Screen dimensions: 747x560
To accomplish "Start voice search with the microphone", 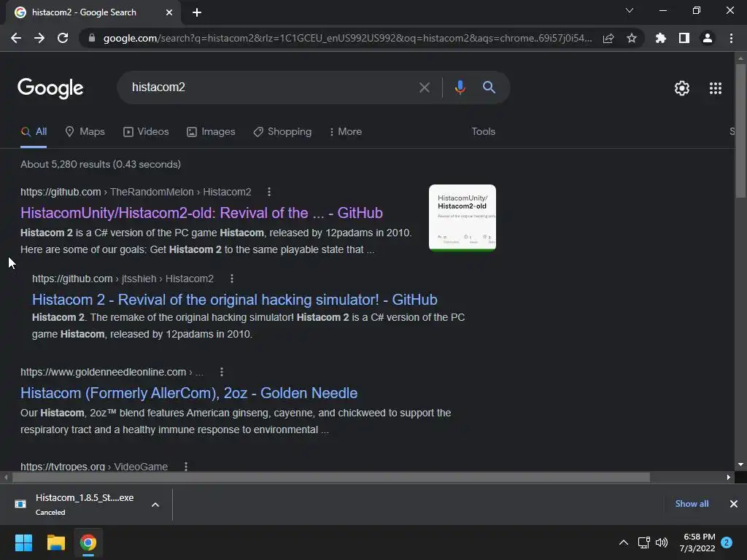I will (x=460, y=87).
